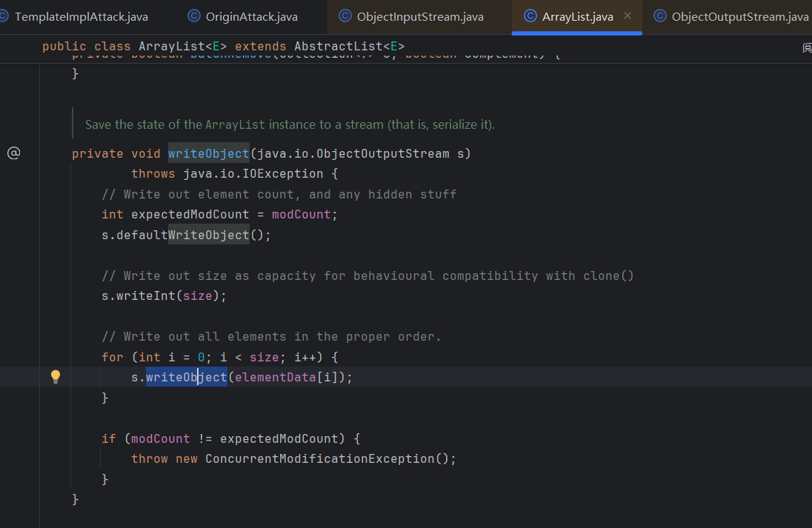812x528 pixels.
Task: Click the class icon on ArrayList.java tab
Action: coord(530,16)
